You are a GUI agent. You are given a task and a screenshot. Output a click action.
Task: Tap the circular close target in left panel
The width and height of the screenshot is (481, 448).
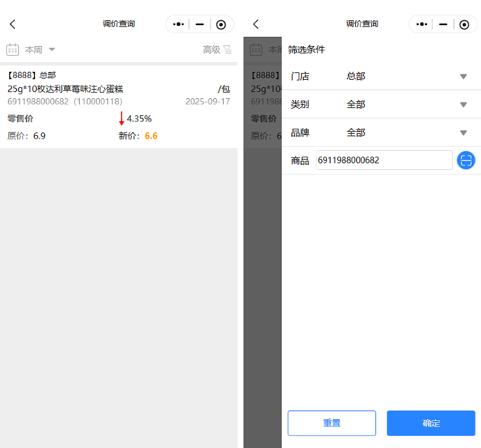[x=221, y=25]
